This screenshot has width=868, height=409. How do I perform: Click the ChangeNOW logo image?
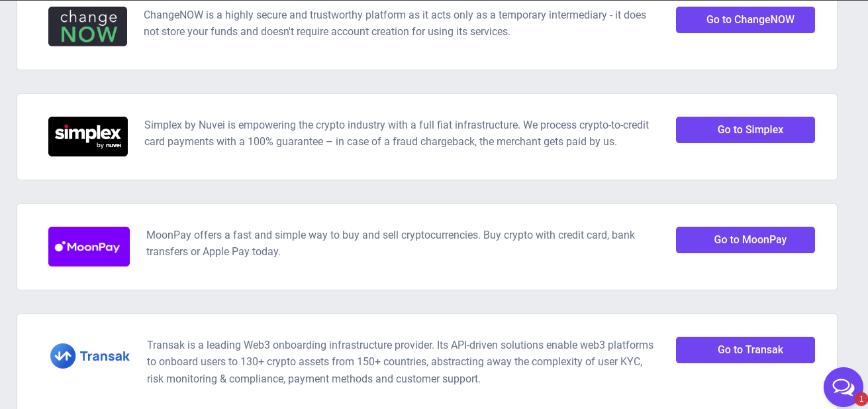click(x=87, y=27)
